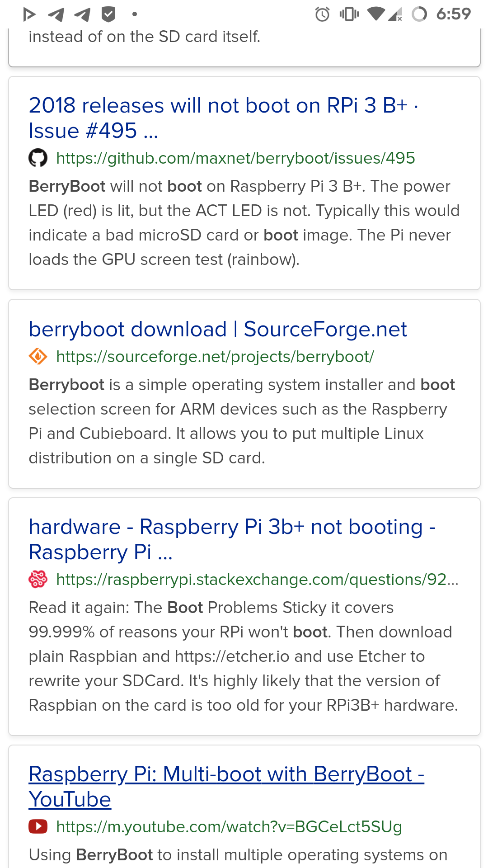Tap the Play Store notification icon

click(x=29, y=14)
